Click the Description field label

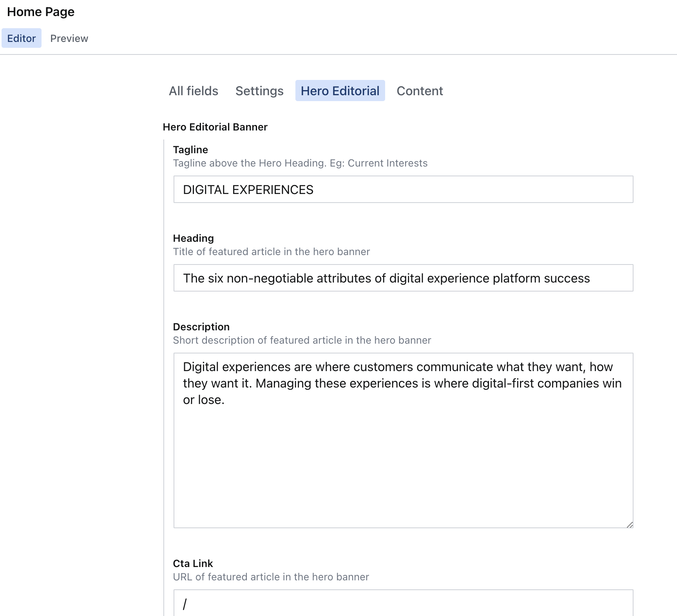(201, 327)
